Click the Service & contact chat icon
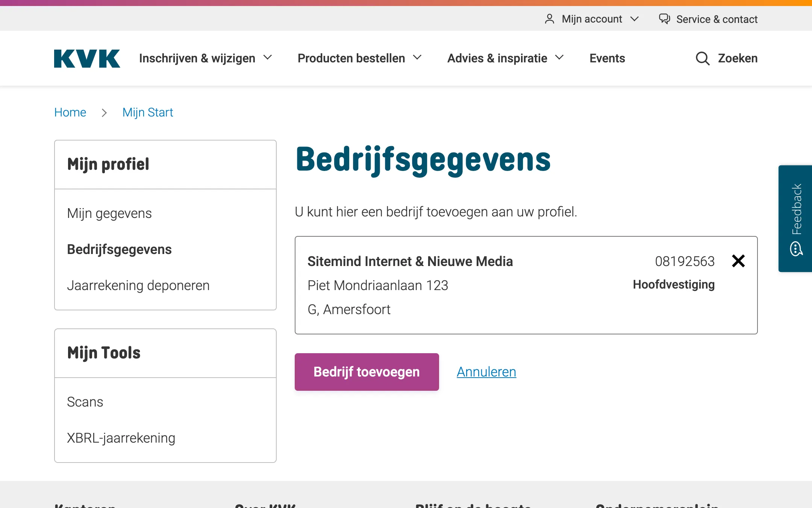 (665, 19)
